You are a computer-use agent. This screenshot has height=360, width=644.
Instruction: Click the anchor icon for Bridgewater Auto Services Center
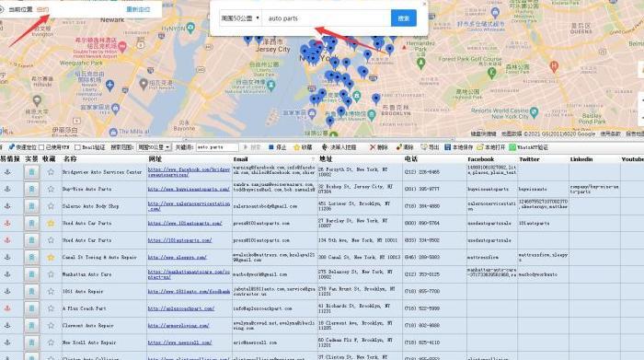pos(7,172)
